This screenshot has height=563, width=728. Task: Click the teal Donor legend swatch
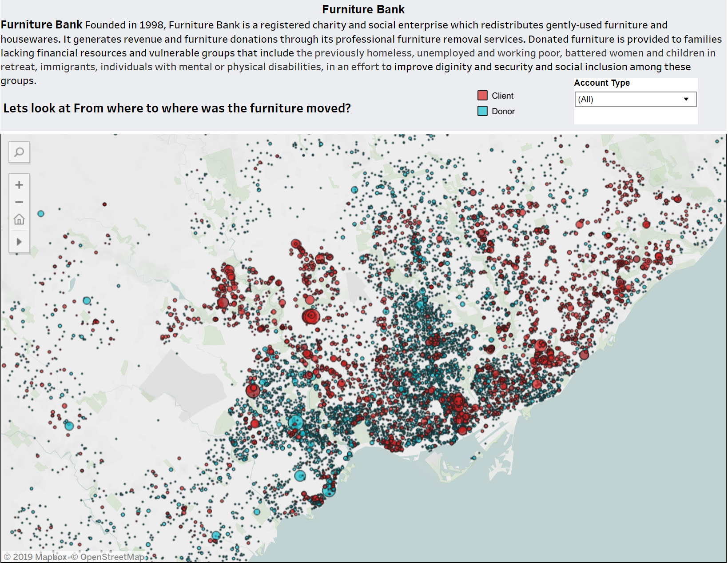[482, 111]
